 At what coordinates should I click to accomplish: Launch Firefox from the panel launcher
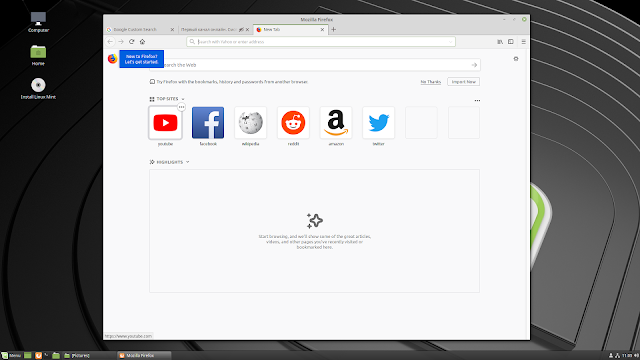pos(38,356)
